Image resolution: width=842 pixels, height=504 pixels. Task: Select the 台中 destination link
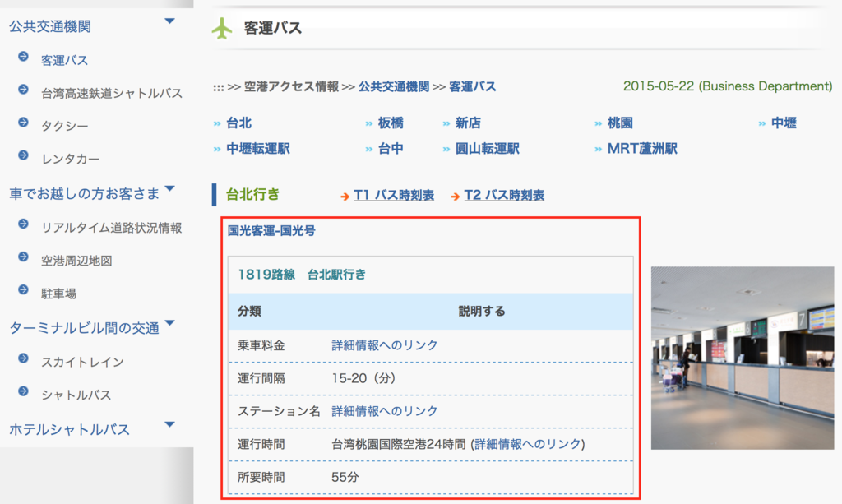(x=390, y=150)
